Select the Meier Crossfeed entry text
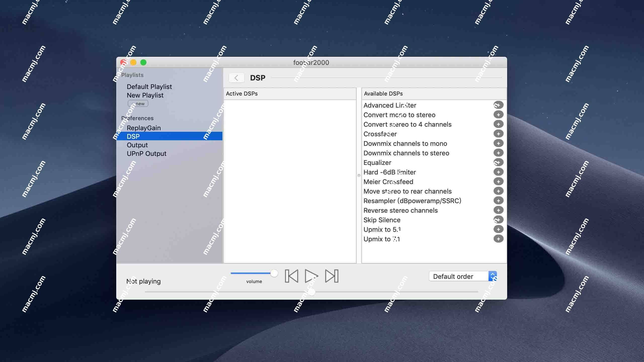The width and height of the screenshot is (644, 362). coord(388,182)
